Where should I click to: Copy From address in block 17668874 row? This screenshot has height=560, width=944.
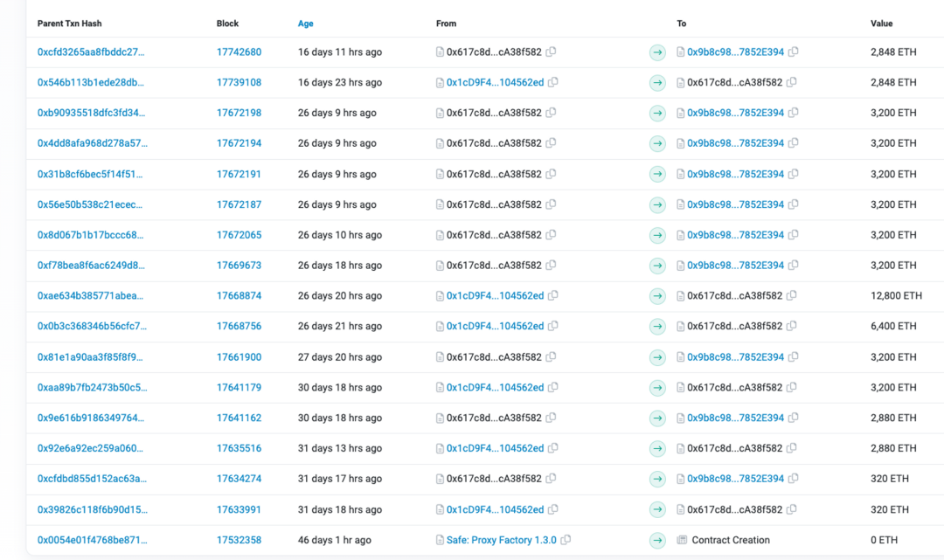point(553,295)
